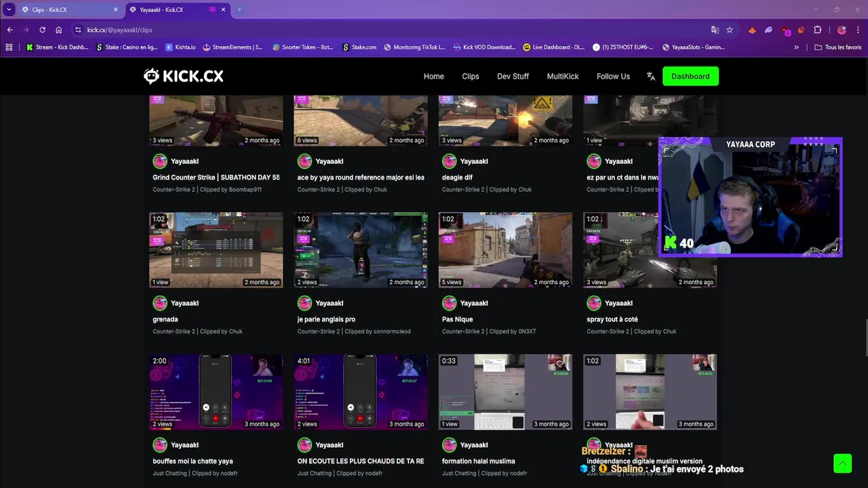Screen dimensions: 868x488
Task: Play the spray tout à coté thumbnail
Action: tap(650, 250)
